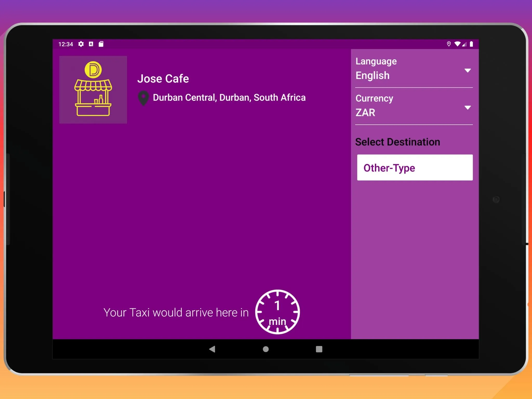Click the 12:34 clock in the status bar

coord(66,44)
